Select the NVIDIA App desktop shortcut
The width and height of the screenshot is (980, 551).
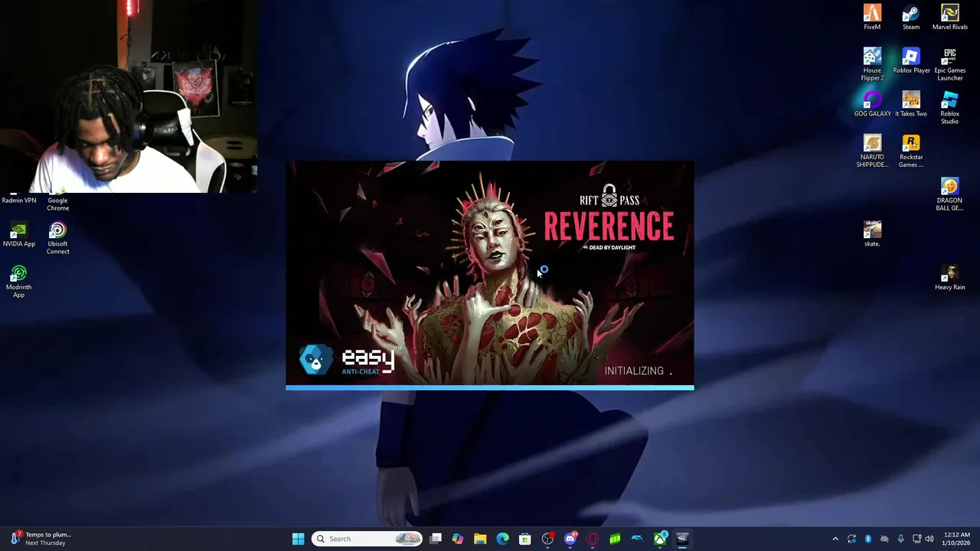[19, 235]
